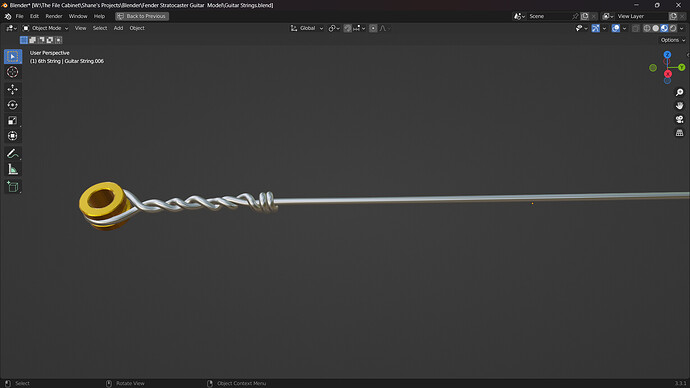Click the negative Y axis gizmo circle
Screen dimensions: 690x388
[x=653, y=68]
